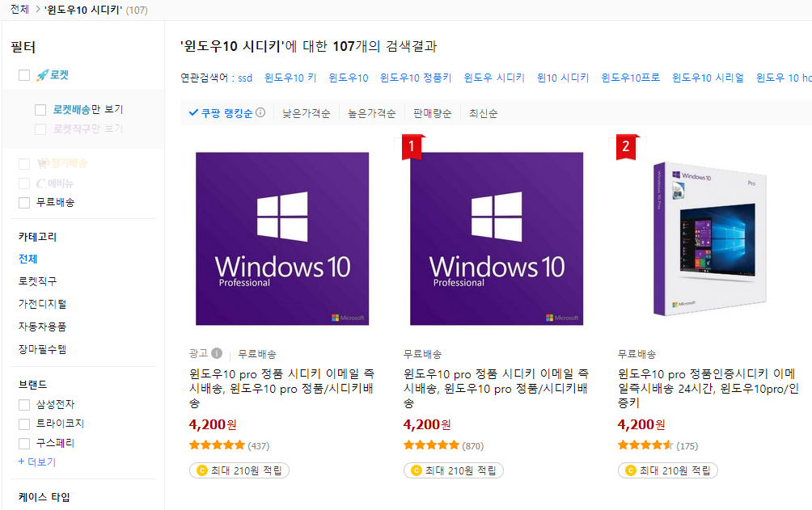Click the ad info icon beside 광고

217,353
